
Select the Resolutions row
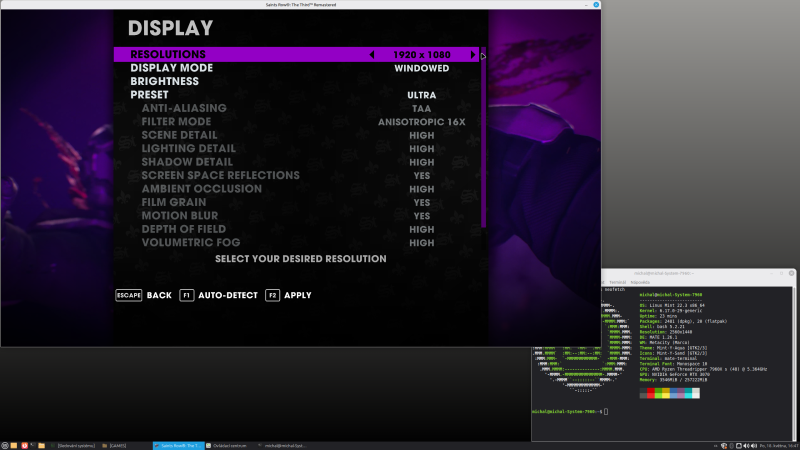coord(296,55)
